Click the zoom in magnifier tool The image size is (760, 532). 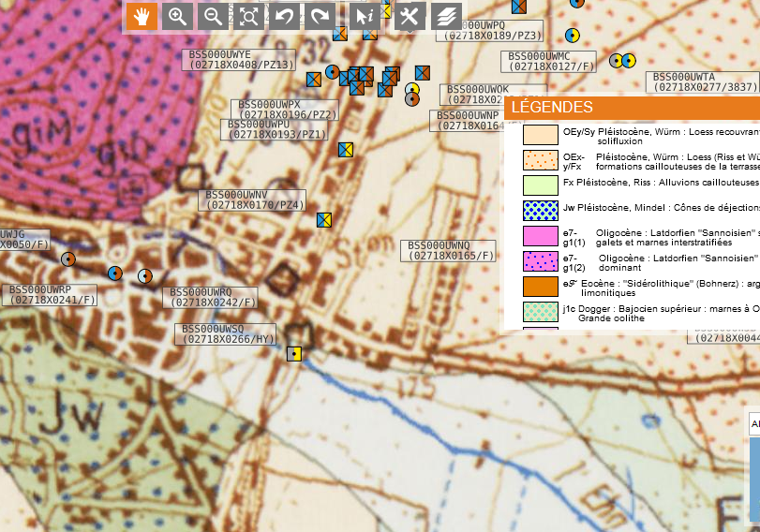point(177,16)
